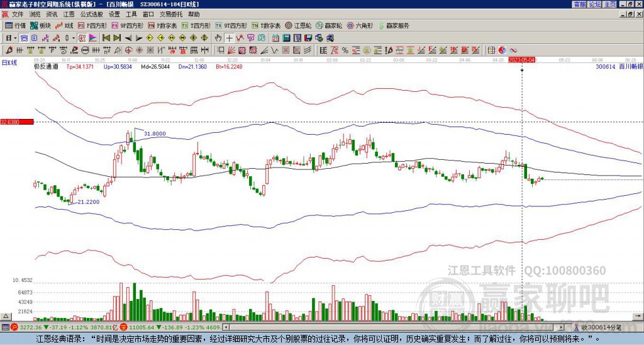Open the 六角形 hexagon tool
The image size is (644, 345).
pyautogui.click(x=360, y=25)
